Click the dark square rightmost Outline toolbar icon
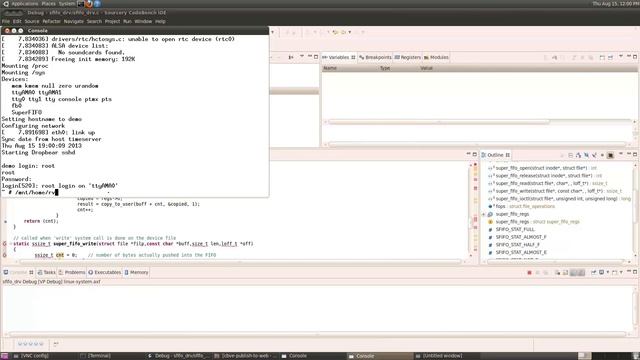Image resolution: width=640 pixels, height=360 pixels. point(611,155)
